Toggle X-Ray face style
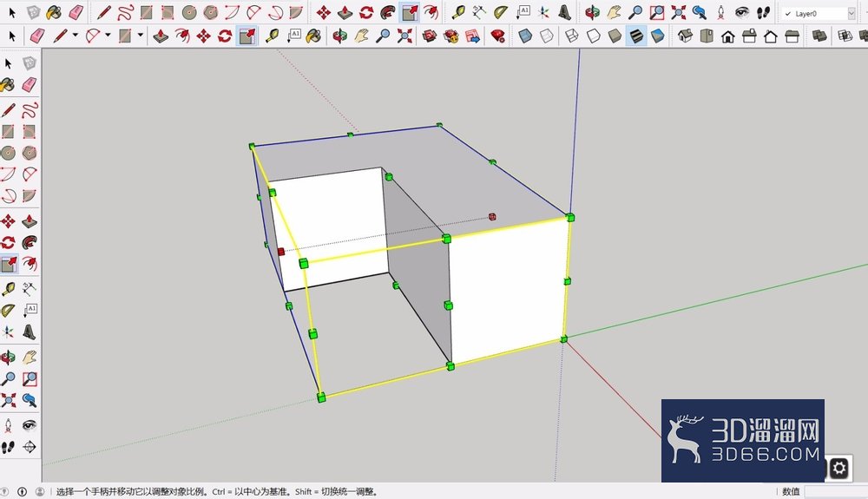868x499 pixels. point(525,36)
